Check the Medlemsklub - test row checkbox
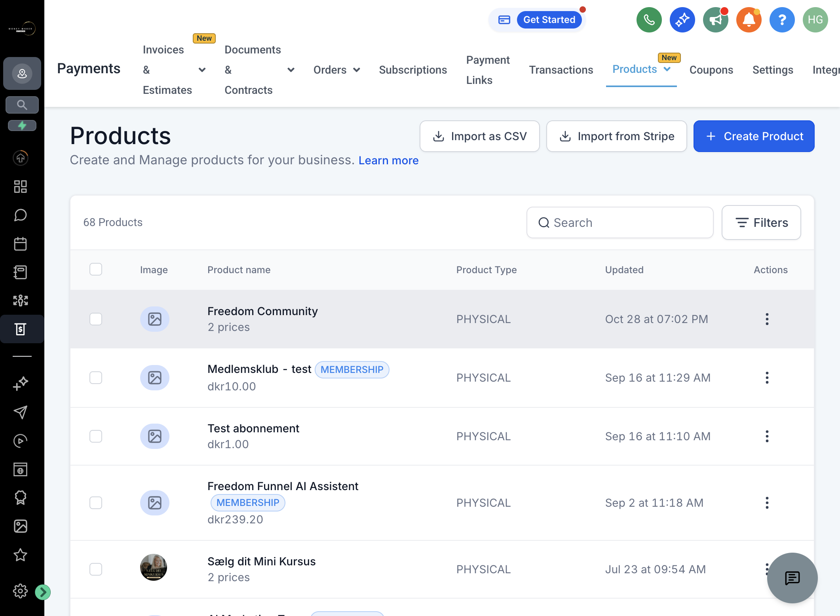Viewport: 840px width, 616px height. point(96,378)
